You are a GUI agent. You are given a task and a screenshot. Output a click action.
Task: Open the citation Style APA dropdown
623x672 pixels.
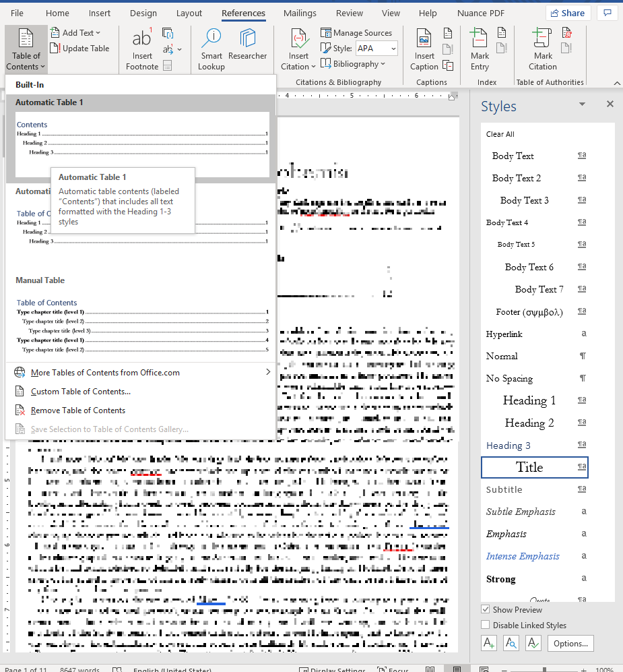coord(376,49)
